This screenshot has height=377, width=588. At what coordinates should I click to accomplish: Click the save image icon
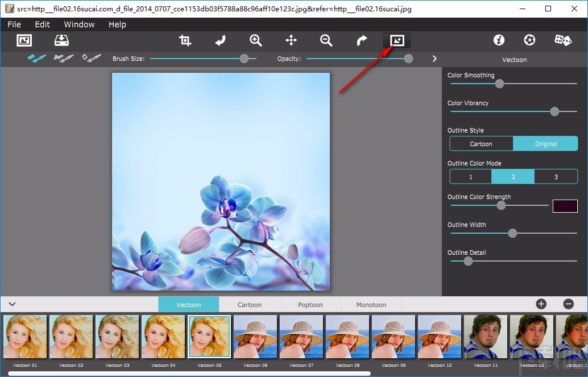pyautogui.click(x=61, y=40)
